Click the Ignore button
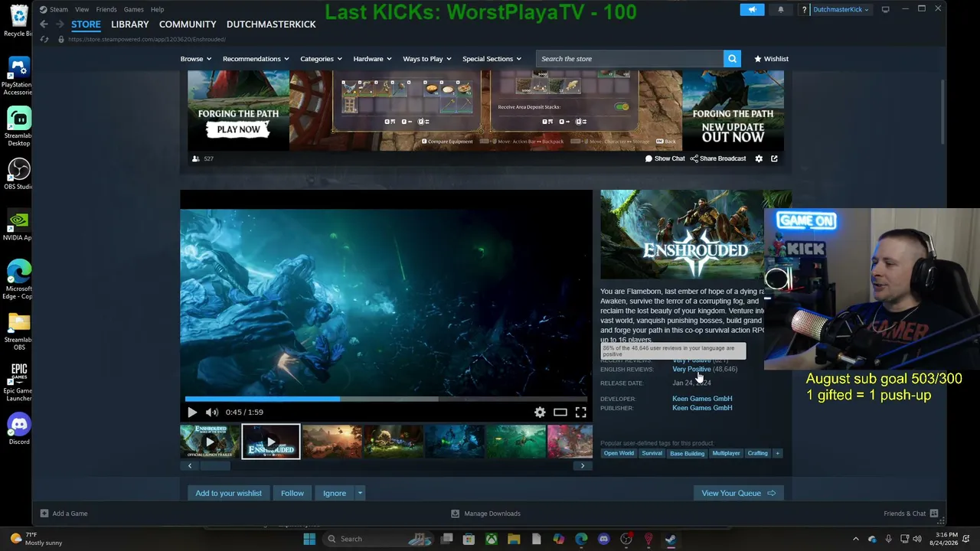Image resolution: width=980 pixels, height=551 pixels. pos(335,494)
